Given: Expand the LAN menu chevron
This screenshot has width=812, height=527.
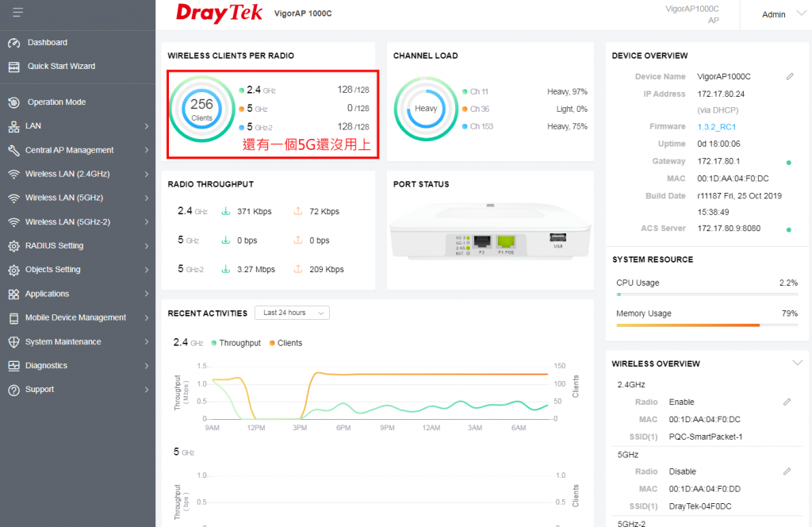Looking at the screenshot, I should point(147,126).
